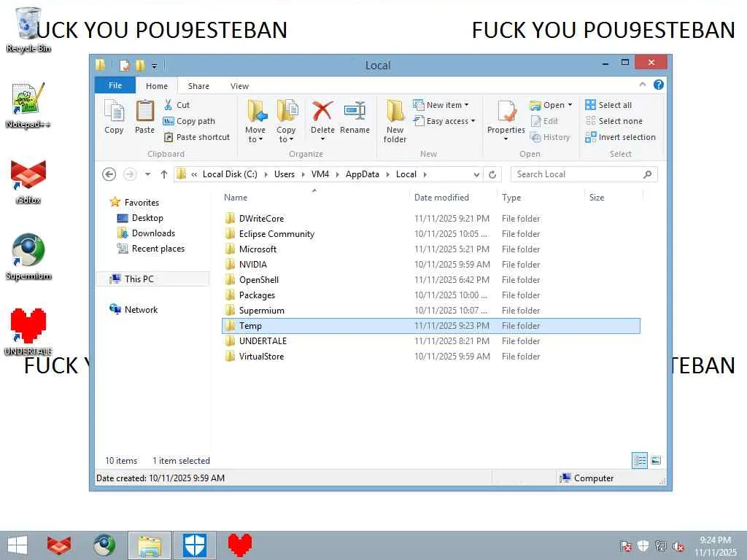Switch to Details view icon
Screen dimensions: 747x560
point(639,461)
